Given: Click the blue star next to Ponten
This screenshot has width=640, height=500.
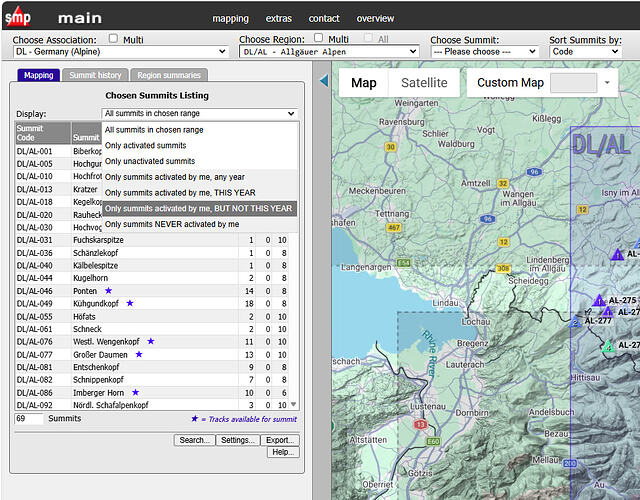Looking at the screenshot, I should 108,291.
